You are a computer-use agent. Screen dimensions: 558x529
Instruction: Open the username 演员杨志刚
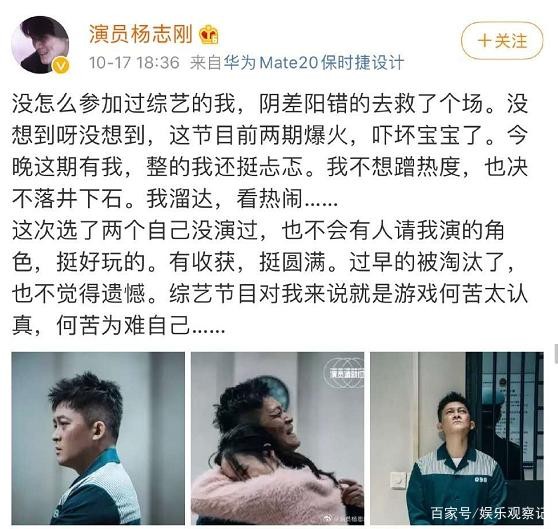tap(141, 35)
